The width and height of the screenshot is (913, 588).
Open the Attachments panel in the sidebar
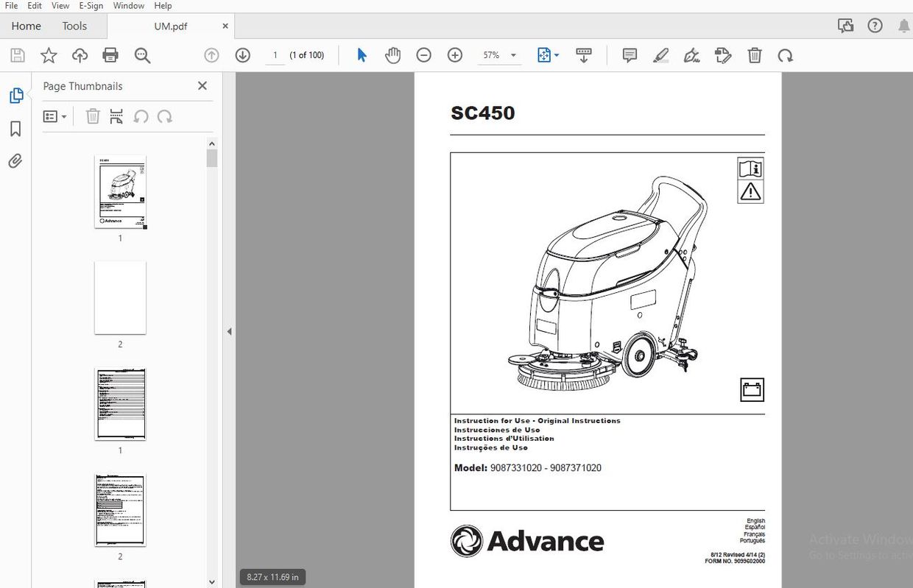(x=17, y=160)
